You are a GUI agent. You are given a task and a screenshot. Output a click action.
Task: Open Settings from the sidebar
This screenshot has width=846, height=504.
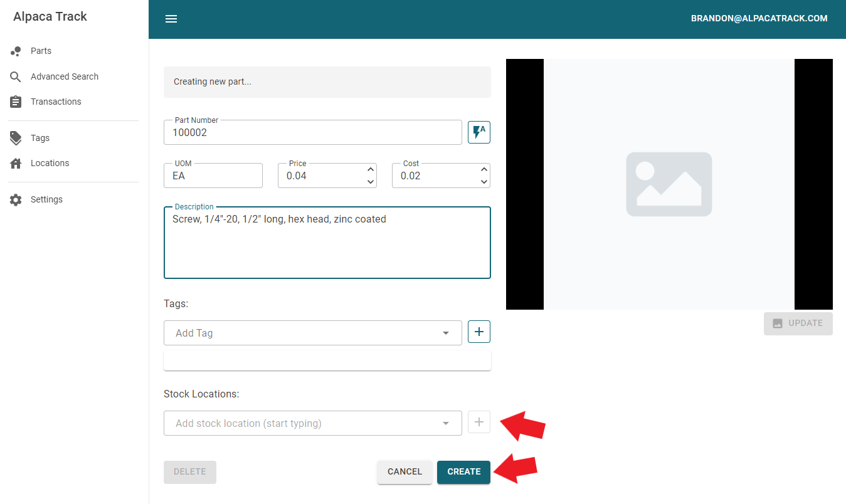point(46,199)
